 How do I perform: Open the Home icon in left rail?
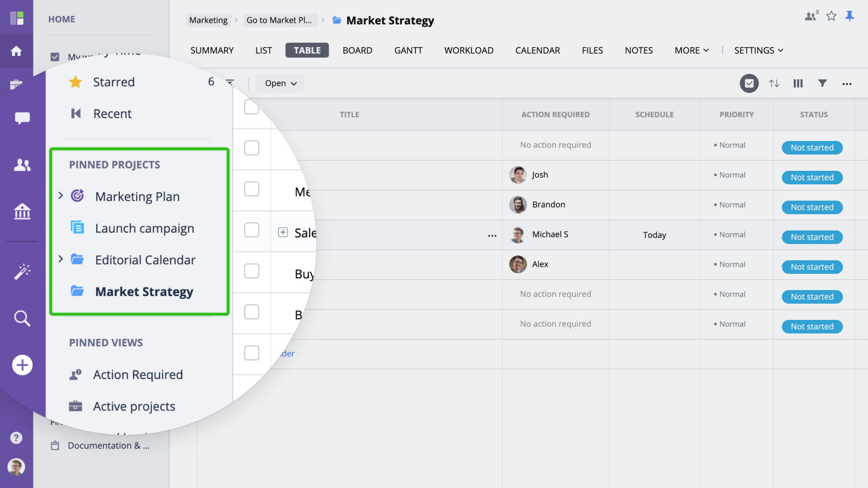coord(16,51)
